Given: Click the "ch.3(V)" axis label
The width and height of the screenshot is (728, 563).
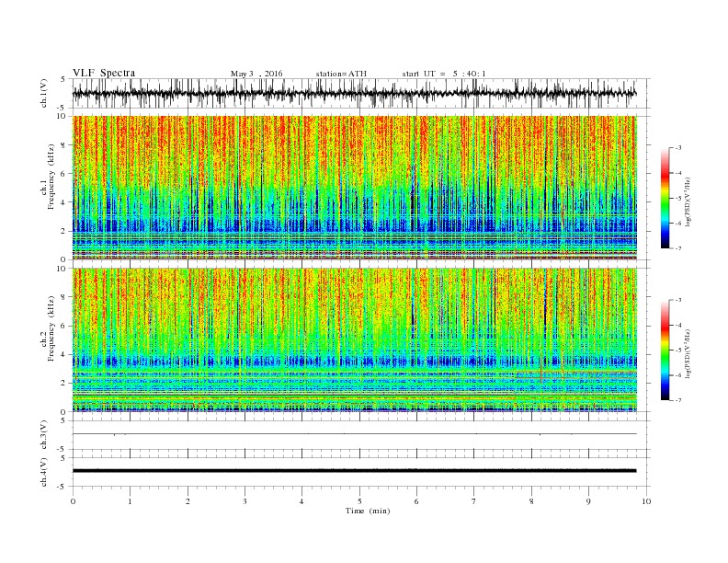Looking at the screenshot, I should [x=44, y=435].
